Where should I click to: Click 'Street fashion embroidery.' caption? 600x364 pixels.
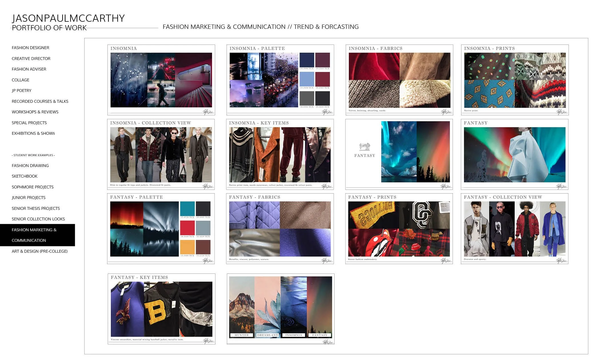click(363, 259)
